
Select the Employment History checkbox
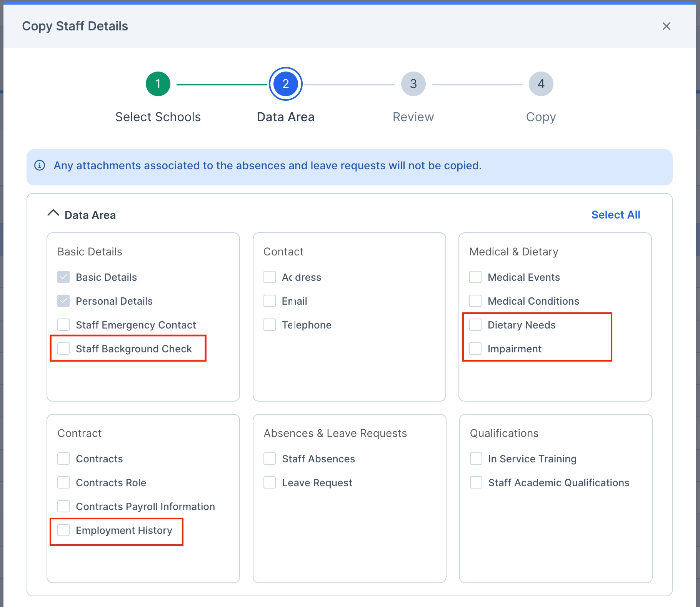[63, 530]
